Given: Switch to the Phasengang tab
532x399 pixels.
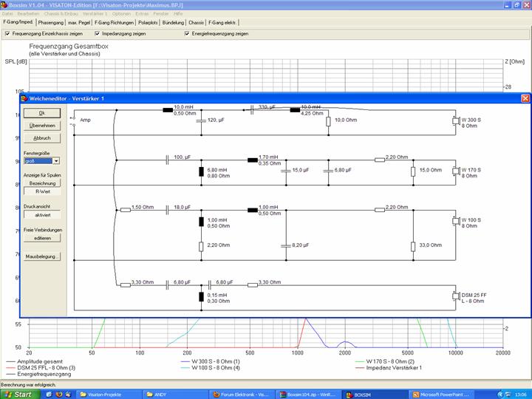Looking at the screenshot, I should [50, 23].
